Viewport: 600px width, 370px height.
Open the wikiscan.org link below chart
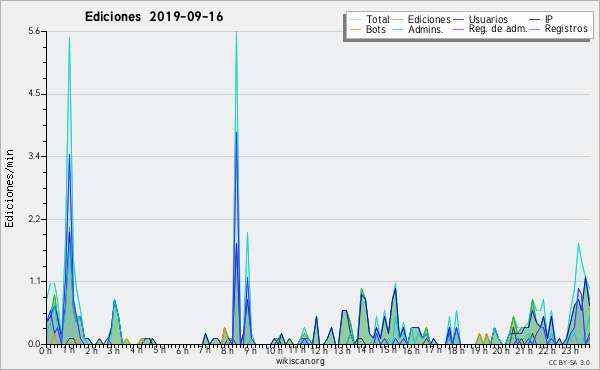pos(300,361)
